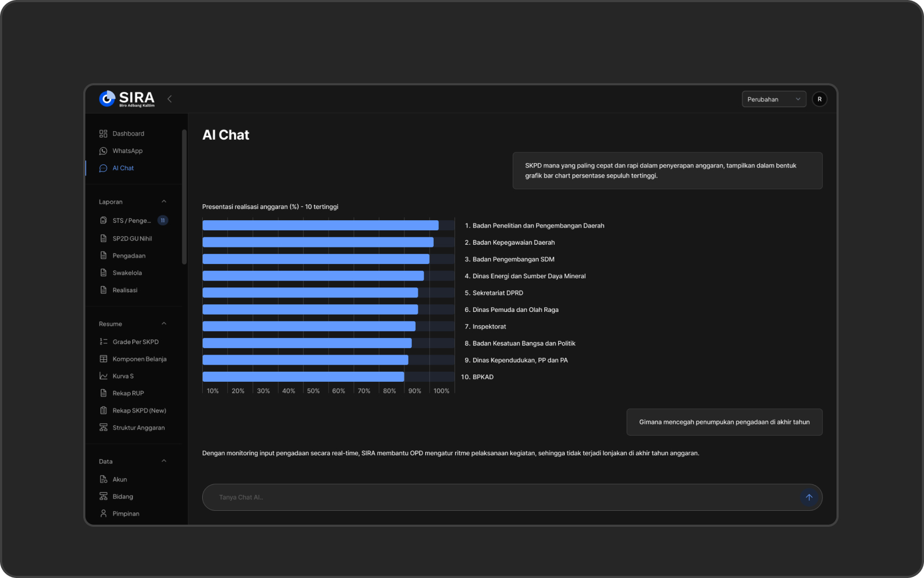Click the Badan Kepegawaian Daerah bar
The width and height of the screenshot is (924, 578).
click(x=318, y=243)
